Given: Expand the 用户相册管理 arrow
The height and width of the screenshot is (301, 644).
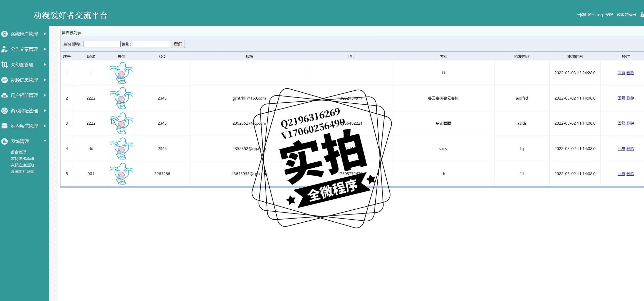Looking at the screenshot, I should coord(45,95).
